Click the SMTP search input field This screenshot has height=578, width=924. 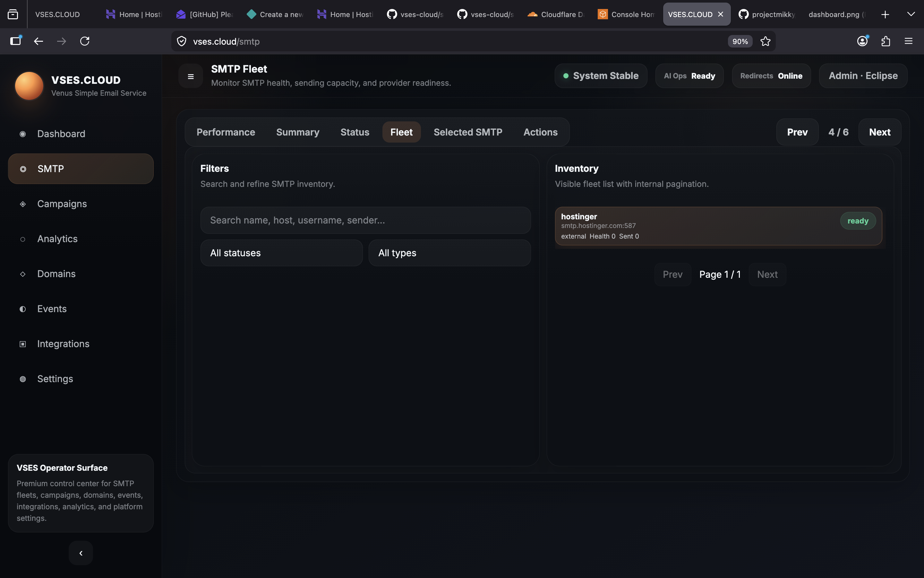pos(365,220)
